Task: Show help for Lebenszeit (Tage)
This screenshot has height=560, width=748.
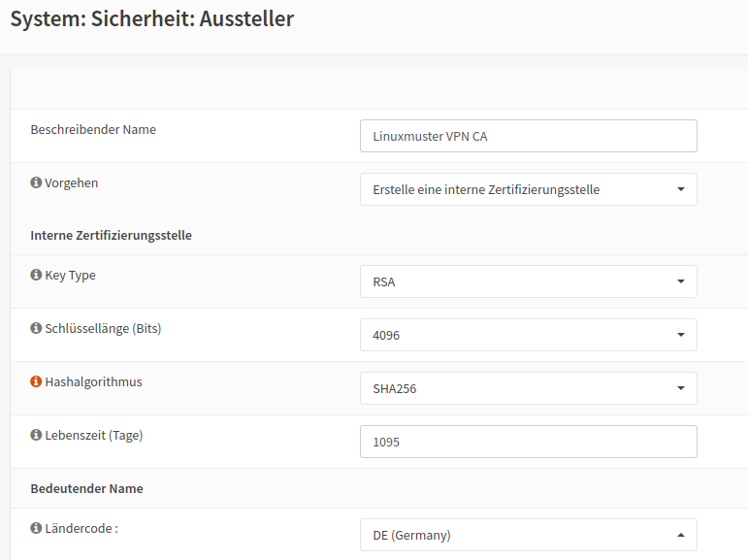Action: pos(36,435)
